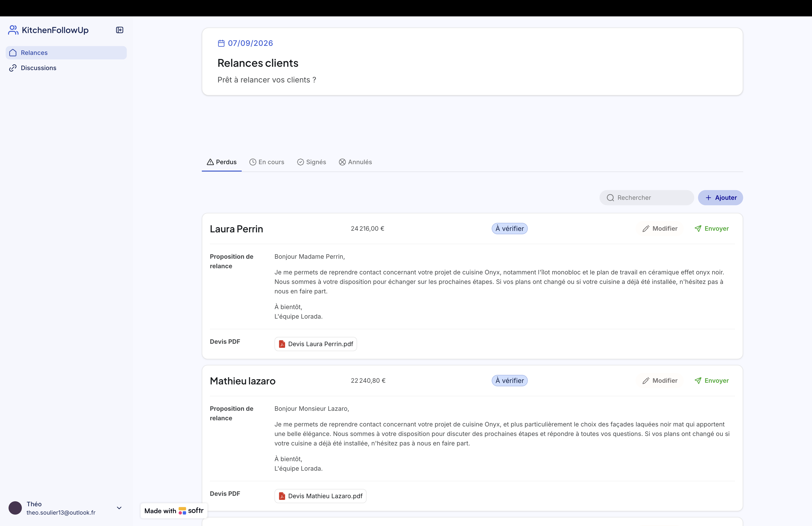
Task: Click the date 07/09/2026
Action: (x=250, y=43)
